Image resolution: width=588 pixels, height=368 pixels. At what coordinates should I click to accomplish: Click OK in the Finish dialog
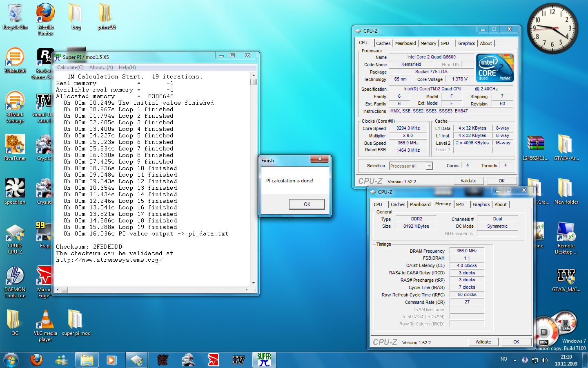pos(307,204)
